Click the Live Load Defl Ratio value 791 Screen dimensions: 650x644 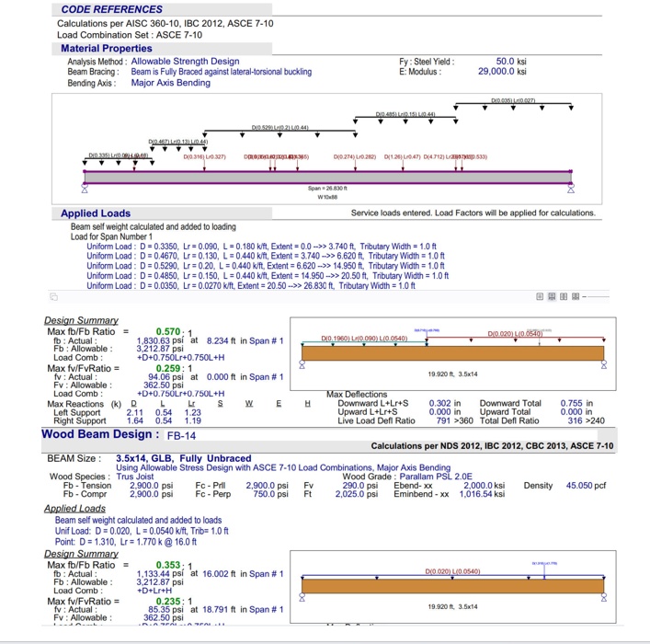click(443, 420)
